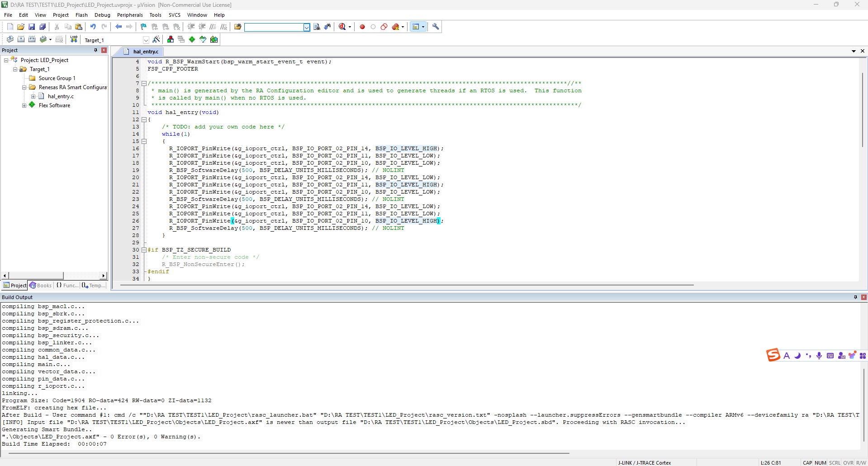868x466 pixels.
Task: Open the Debug menu
Action: coord(102,15)
